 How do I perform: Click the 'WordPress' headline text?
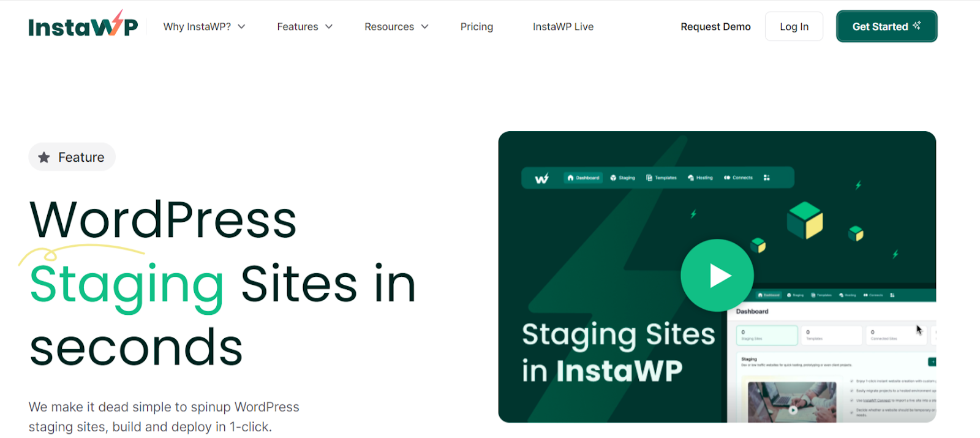163,219
